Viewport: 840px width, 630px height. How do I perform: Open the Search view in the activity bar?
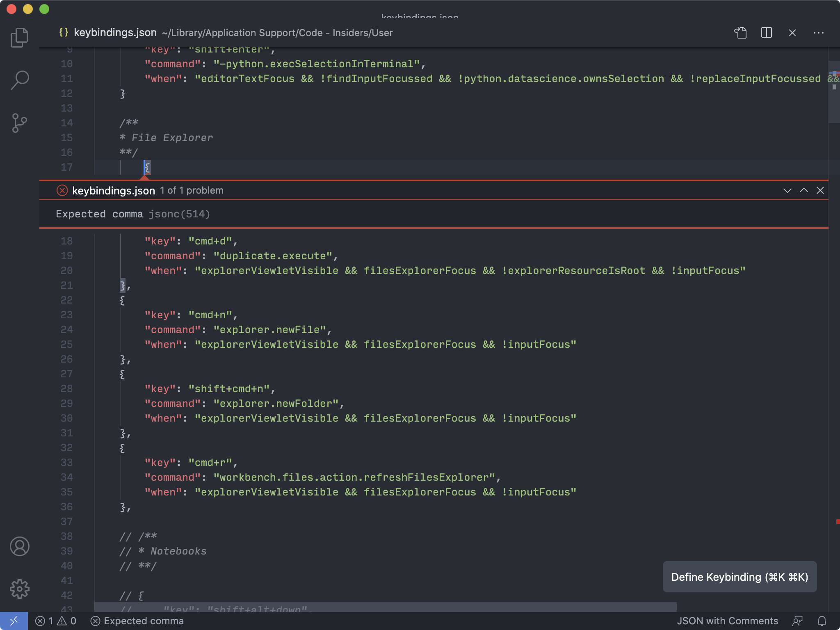tap(19, 80)
